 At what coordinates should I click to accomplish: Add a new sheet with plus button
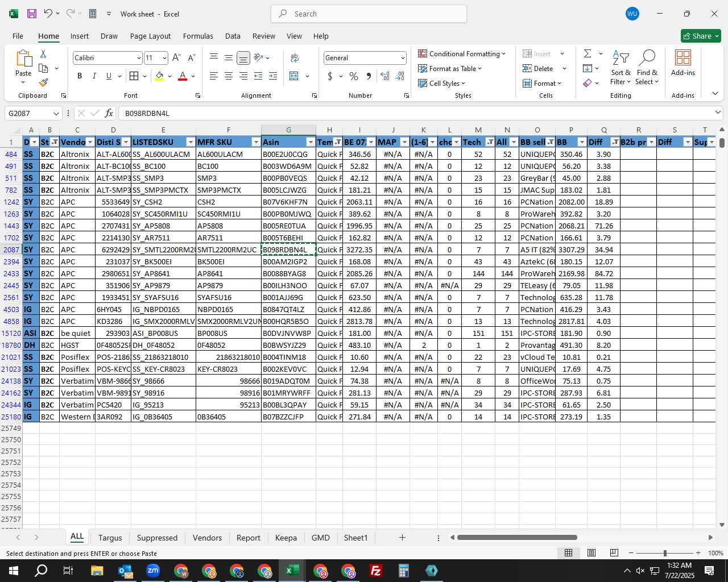coord(402,537)
